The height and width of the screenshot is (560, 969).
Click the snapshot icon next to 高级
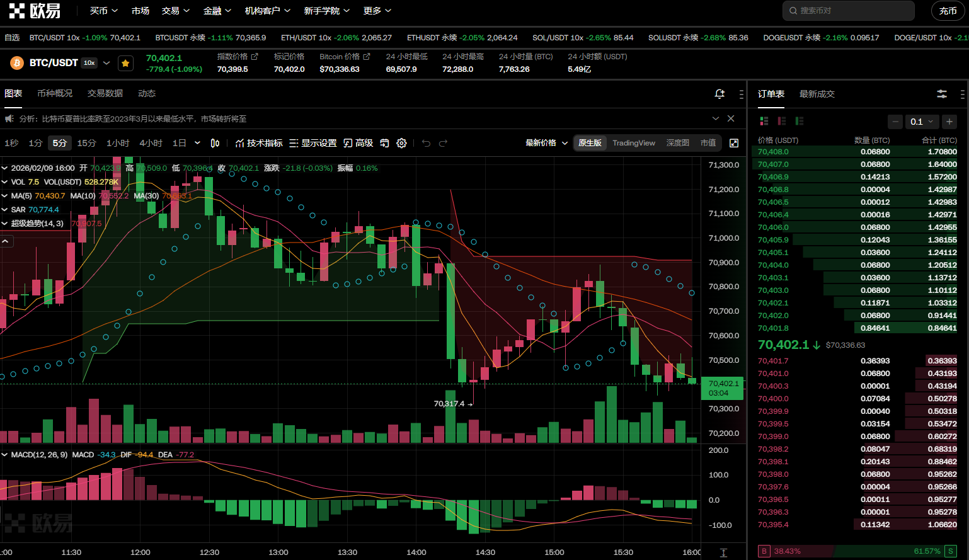(x=384, y=143)
